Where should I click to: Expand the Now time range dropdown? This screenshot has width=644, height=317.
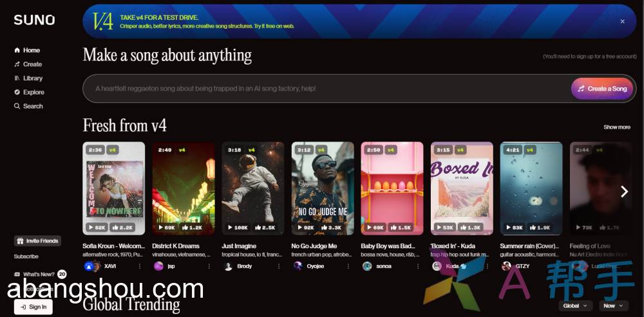(x=613, y=306)
